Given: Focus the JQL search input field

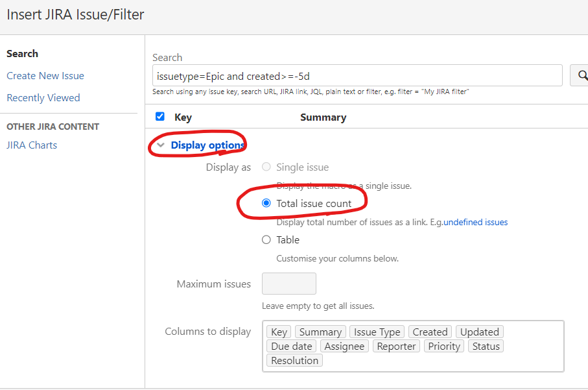Looking at the screenshot, I should coord(357,75).
